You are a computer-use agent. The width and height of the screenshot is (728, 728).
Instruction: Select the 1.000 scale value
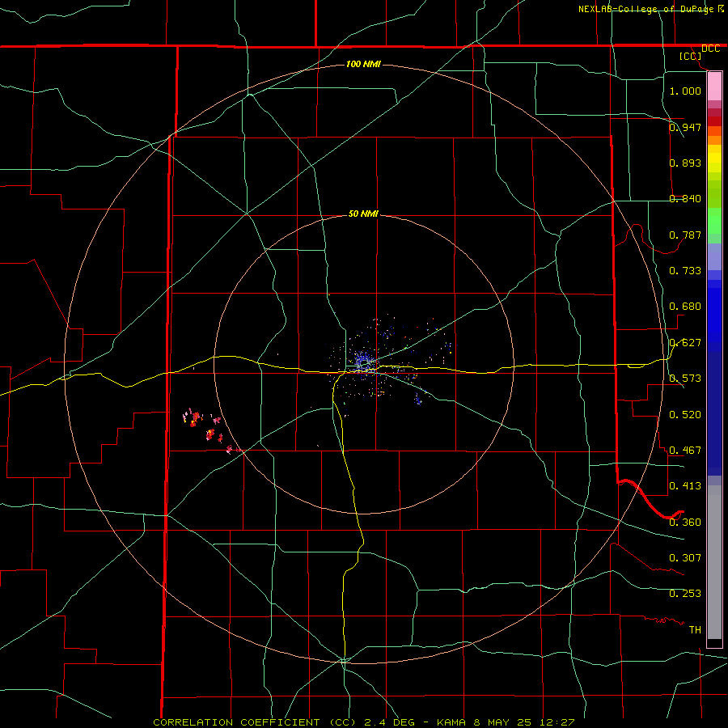coord(685,91)
